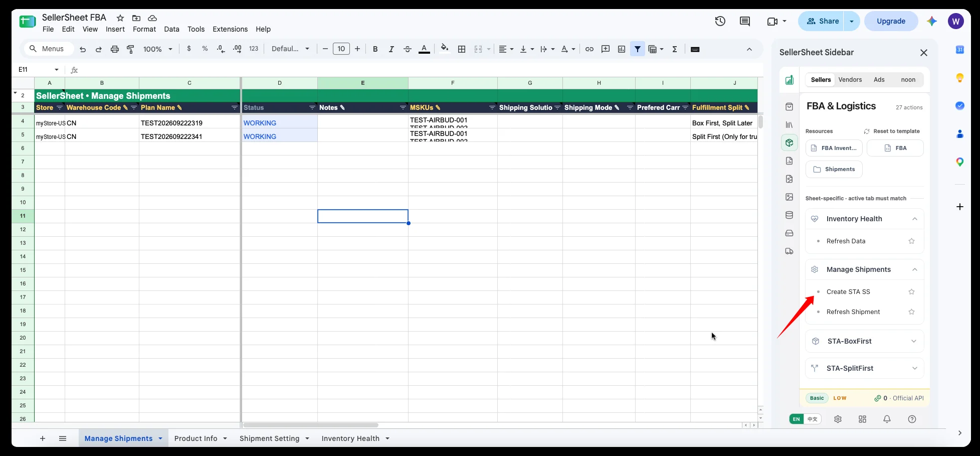Open the fill color picker
This screenshot has height=456, width=980.
445,49
